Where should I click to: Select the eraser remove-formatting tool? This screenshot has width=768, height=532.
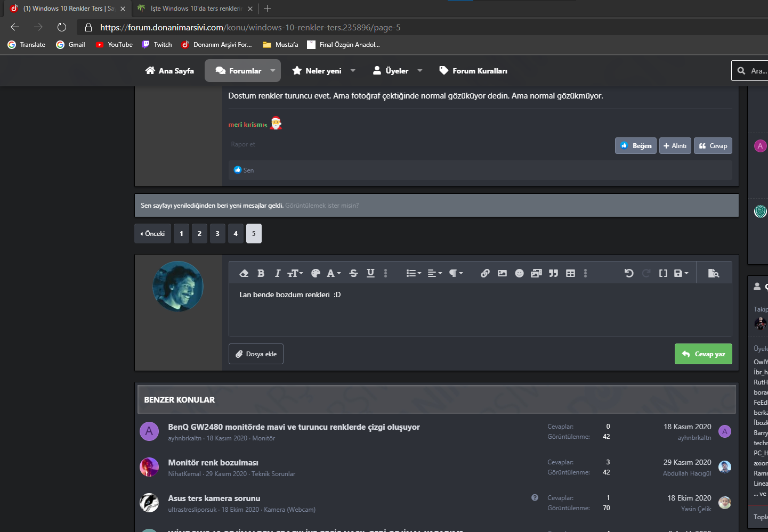[244, 273]
